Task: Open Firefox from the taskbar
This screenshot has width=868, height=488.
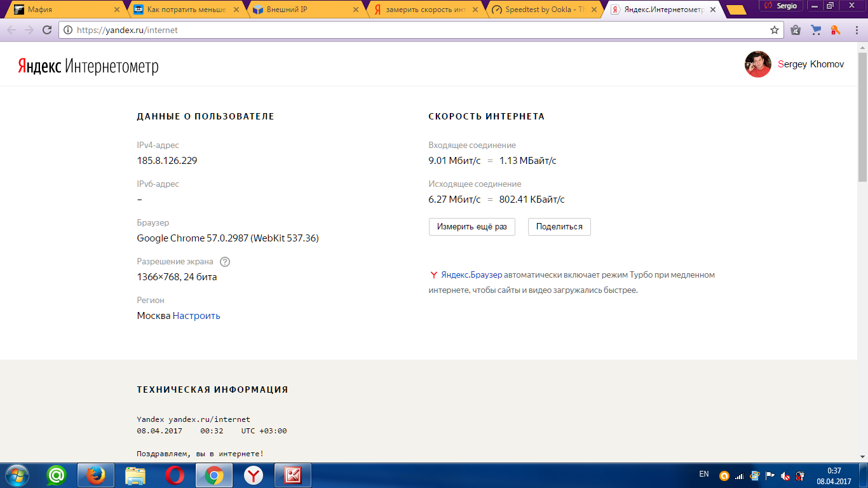Action: [x=96, y=475]
